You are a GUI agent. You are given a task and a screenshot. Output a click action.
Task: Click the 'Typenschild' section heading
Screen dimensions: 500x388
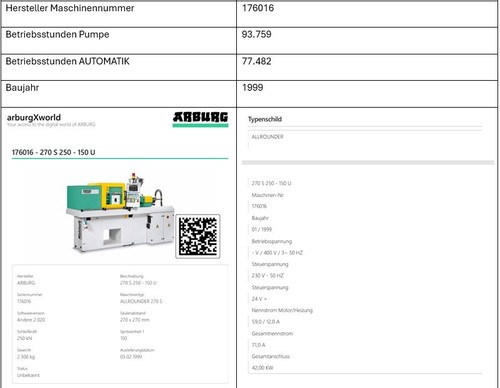(x=265, y=119)
